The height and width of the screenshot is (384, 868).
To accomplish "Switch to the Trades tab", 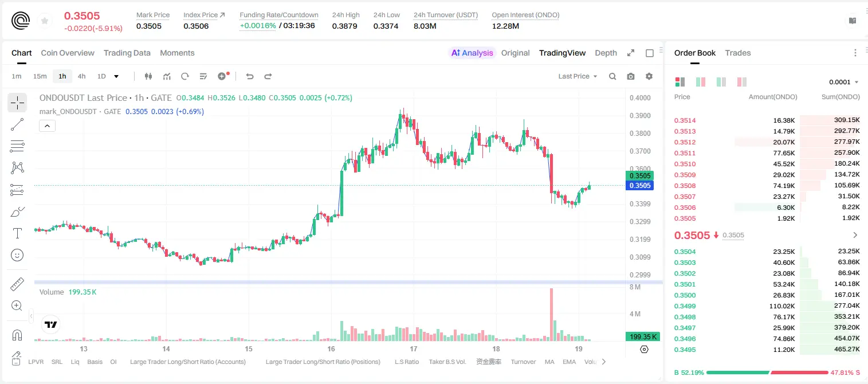I will coord(737,53).
